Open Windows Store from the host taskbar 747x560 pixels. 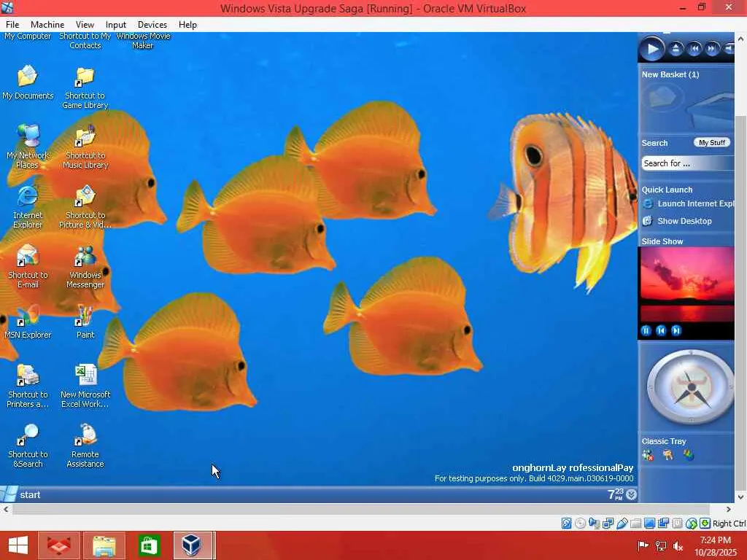pos(149,545)
